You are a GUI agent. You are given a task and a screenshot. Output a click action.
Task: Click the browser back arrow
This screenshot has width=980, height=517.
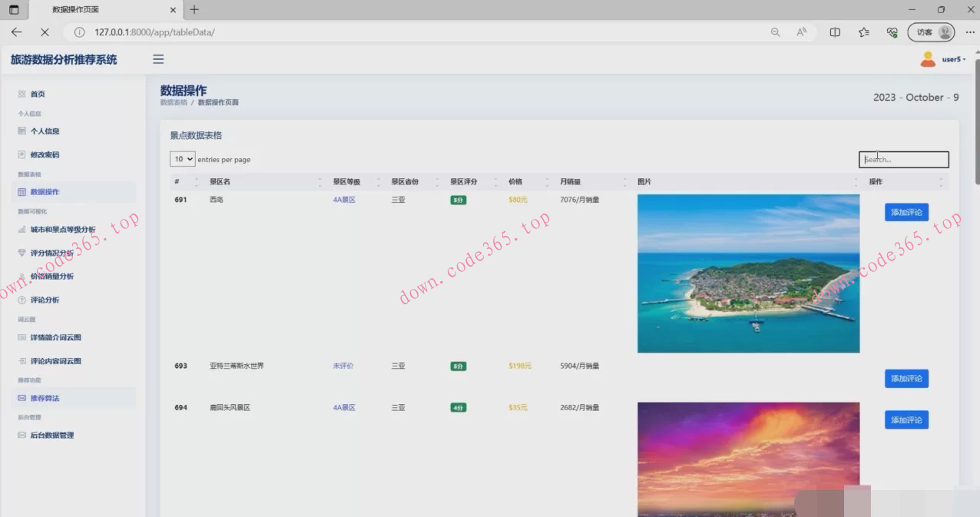click(17, 32)
